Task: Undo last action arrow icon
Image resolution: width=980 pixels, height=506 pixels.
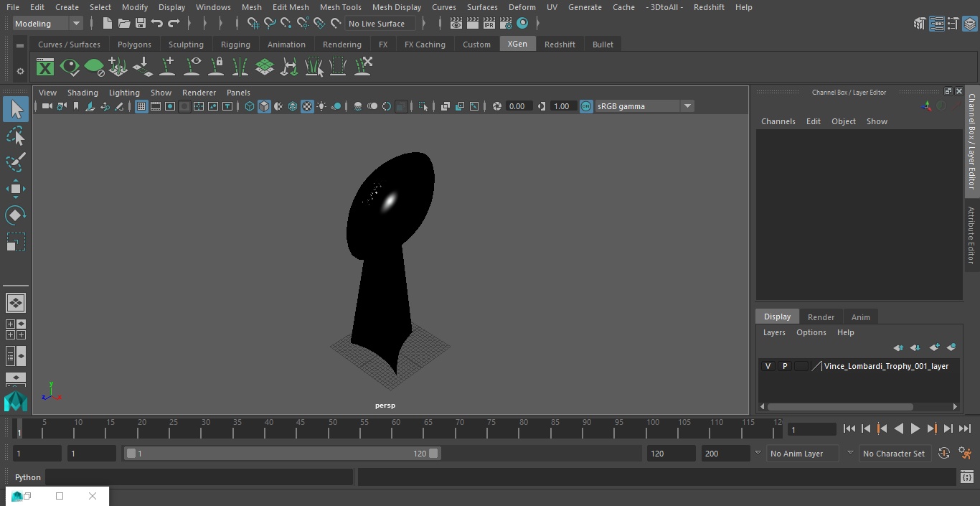Action: point(156,24)
